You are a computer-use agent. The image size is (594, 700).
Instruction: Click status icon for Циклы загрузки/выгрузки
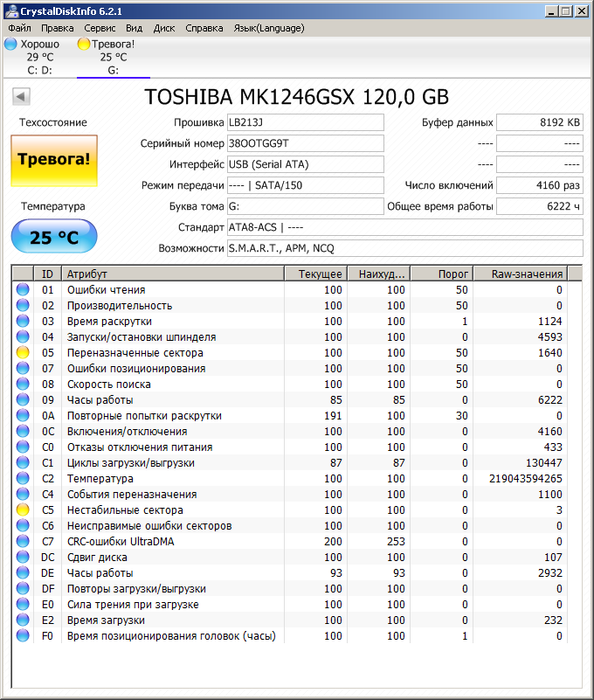23,462
